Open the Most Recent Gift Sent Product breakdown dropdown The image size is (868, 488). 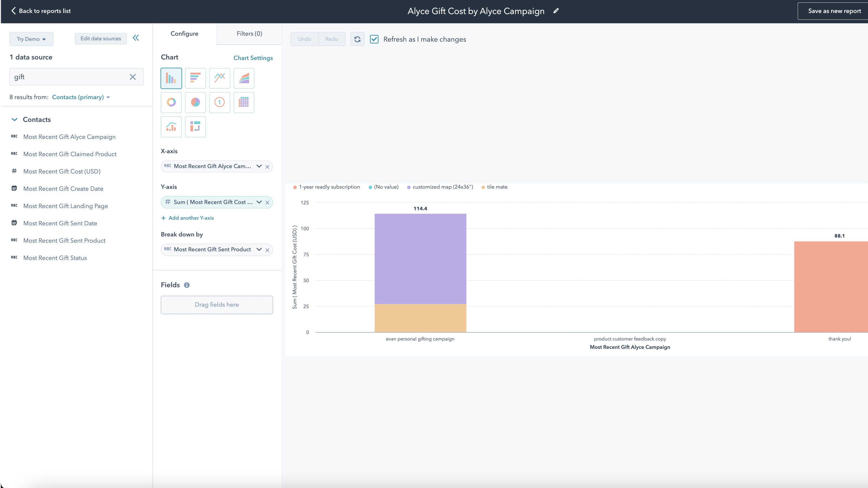(259, 250)
